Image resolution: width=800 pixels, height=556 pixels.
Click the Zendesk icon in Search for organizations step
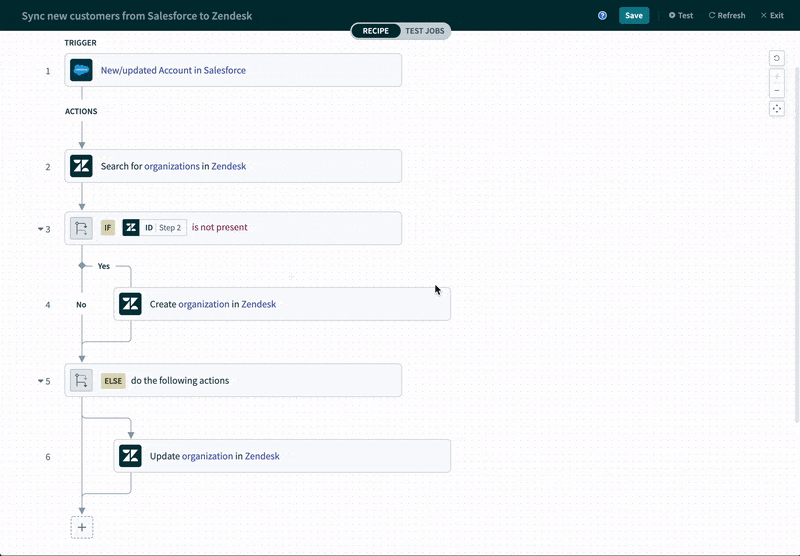pos(81,166)
